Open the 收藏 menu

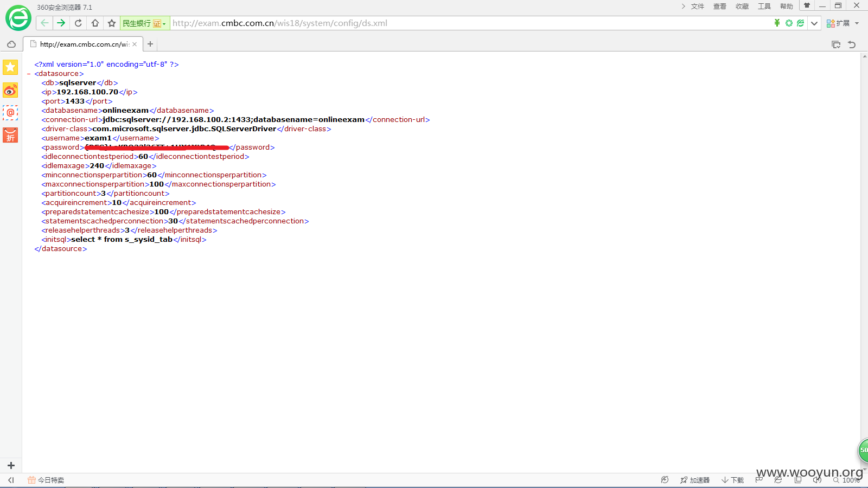[742, 7]
